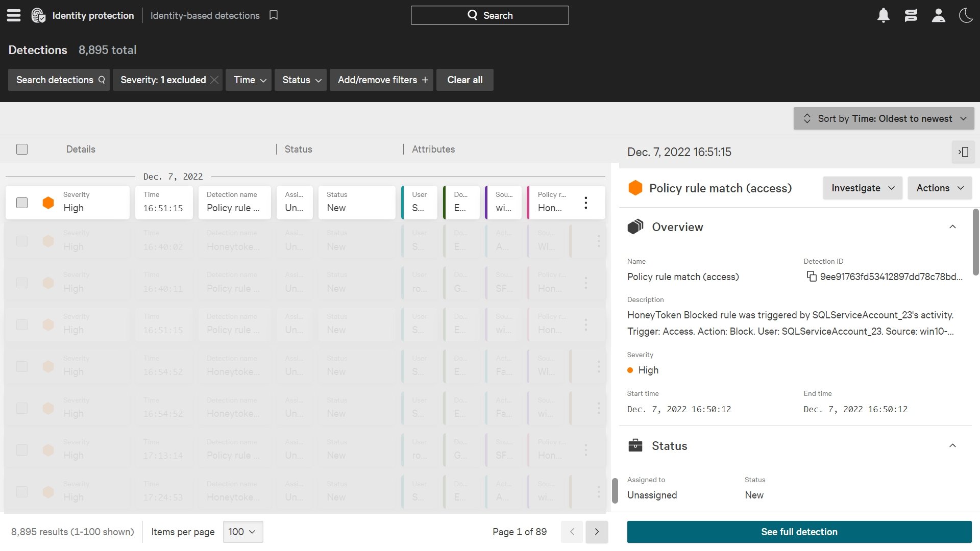Open the Investigate menu
Image resolution: width=980 pixels, height=551 pixels.
862,188
